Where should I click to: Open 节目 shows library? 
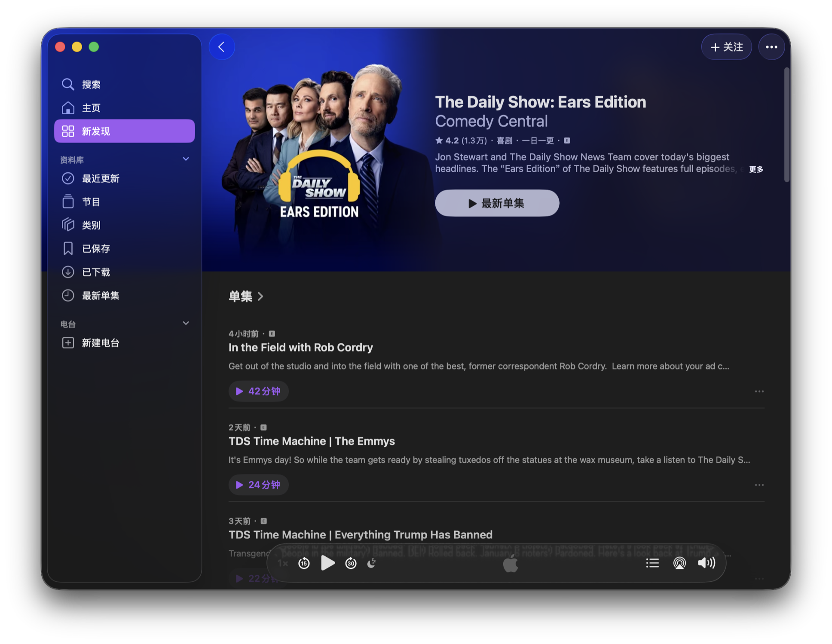[x=124, y=201]
